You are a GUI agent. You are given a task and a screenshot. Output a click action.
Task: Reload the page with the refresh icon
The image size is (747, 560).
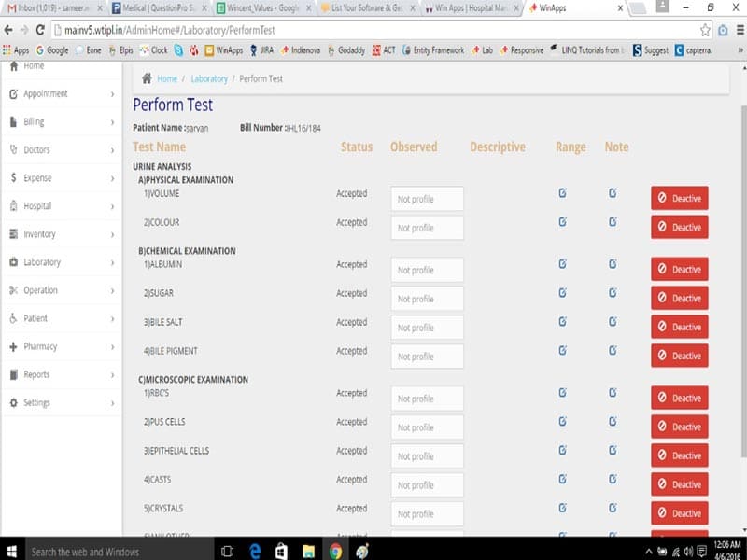coord(40,30)
